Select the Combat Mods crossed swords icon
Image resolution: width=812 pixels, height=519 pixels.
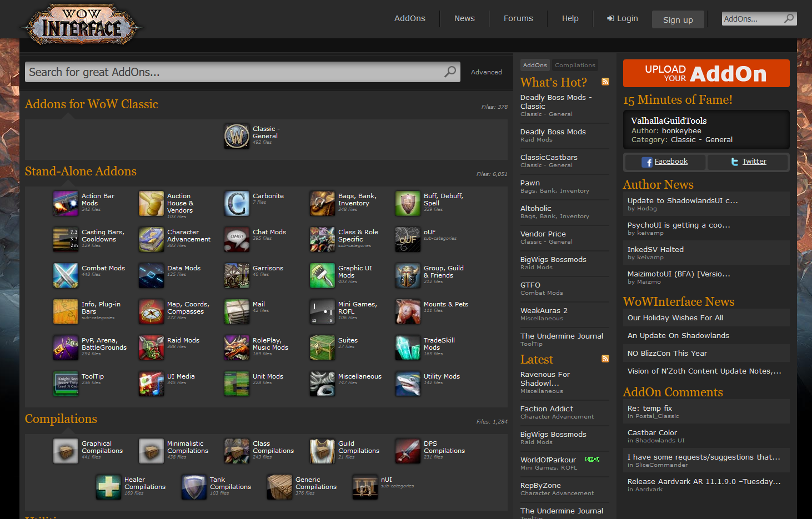(x=66, y=275)
